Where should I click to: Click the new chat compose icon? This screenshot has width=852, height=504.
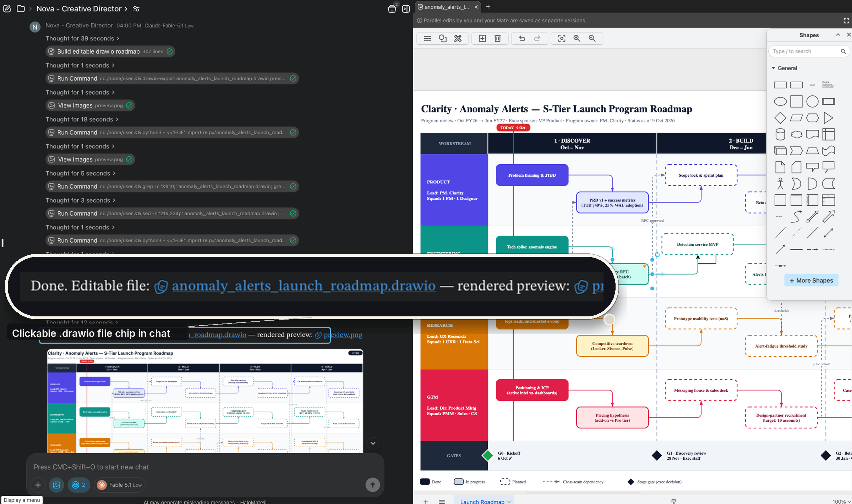click(7, 9)
